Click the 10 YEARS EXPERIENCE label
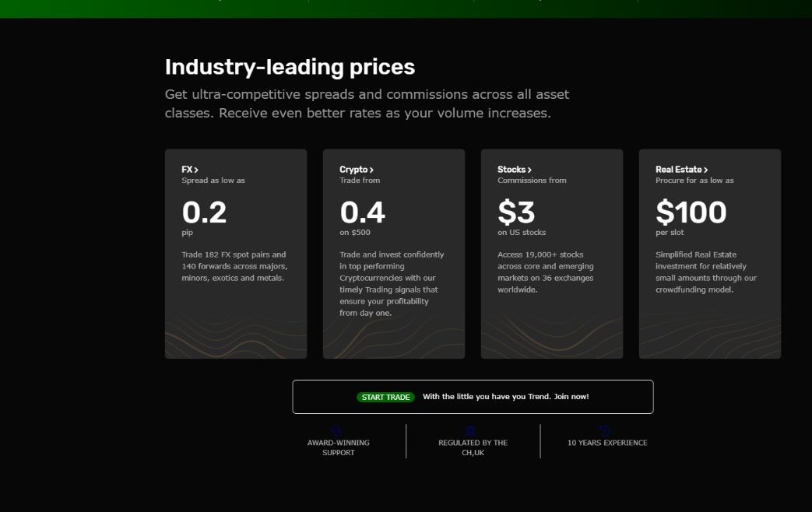The height and width of the screenshot is (512, 812). tap(606, 443)
